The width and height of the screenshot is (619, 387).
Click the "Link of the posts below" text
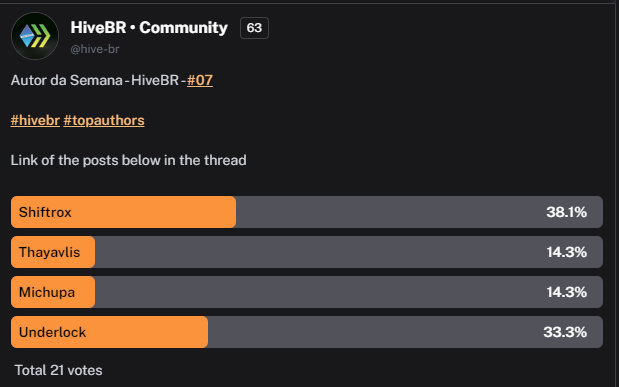pos(86,160)
